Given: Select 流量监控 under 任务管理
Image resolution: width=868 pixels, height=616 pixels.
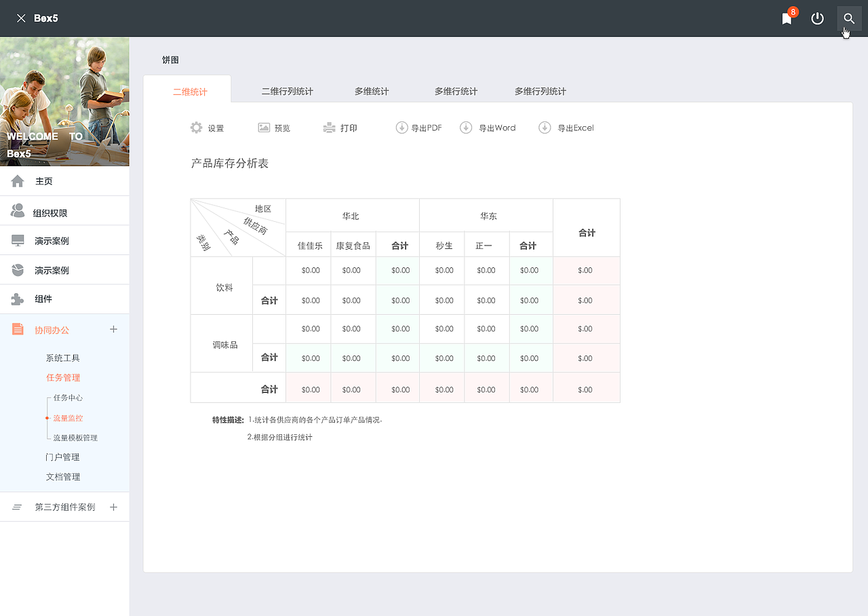Looking at the screenshot, I should 68,418.
